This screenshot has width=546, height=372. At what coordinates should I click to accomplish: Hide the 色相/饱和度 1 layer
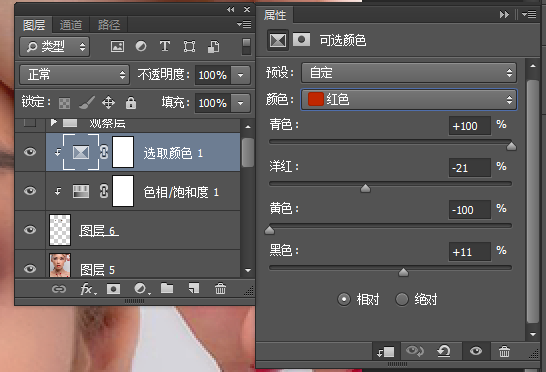30,191
